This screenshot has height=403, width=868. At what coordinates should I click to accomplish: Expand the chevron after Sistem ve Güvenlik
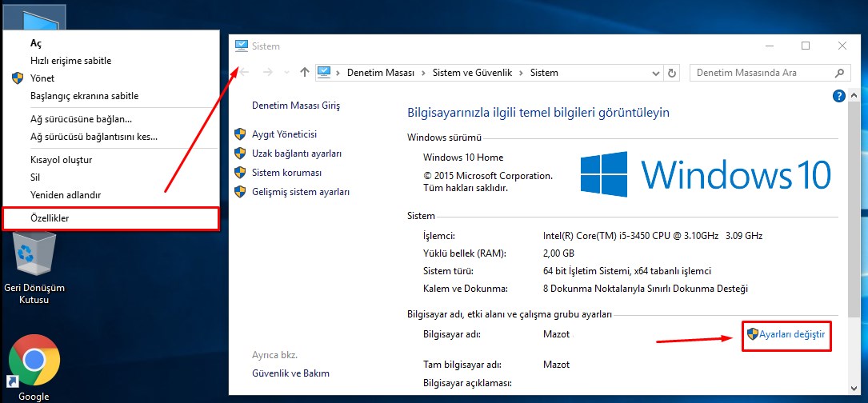tap(522, 73)
